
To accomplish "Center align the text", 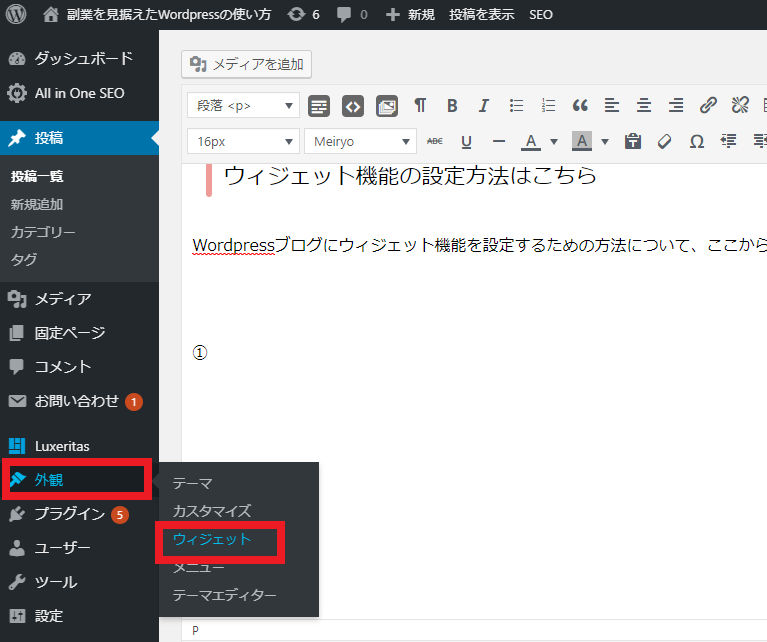I will point(644,105).
